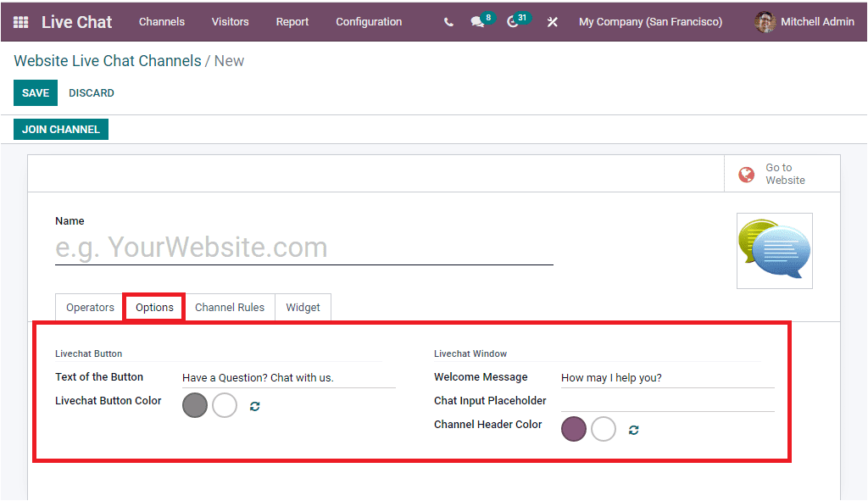Click the Go to Website button

pyautogui.click(x=782, y=174)
